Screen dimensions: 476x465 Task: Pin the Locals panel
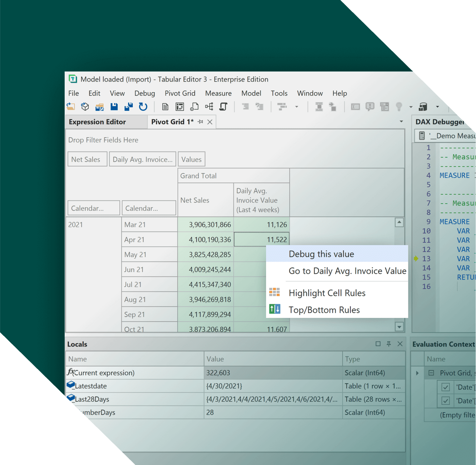389,344
